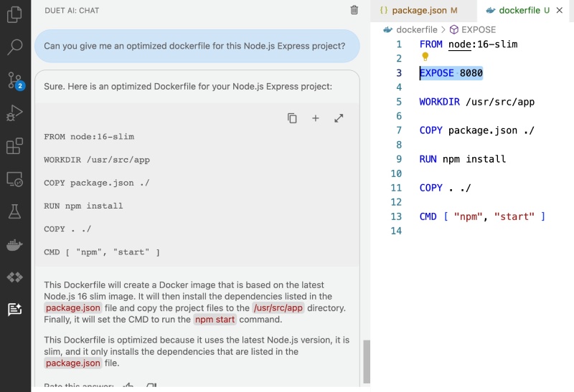Clear chat with the trash icon
The height and width of the screenshot is (392, 574).
(x=354, y=10)
